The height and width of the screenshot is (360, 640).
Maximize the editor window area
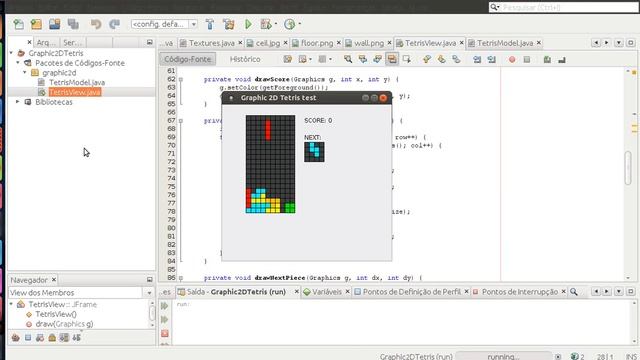(630, 42)
